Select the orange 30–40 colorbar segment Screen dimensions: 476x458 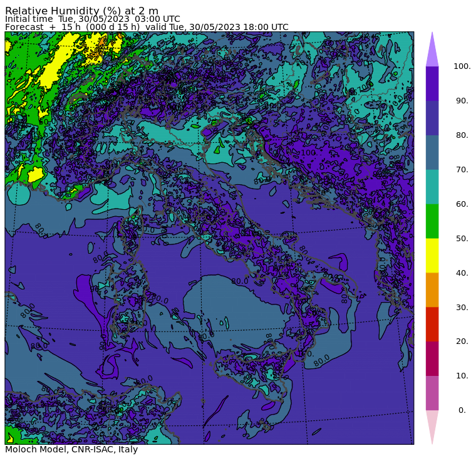point(432,289)
